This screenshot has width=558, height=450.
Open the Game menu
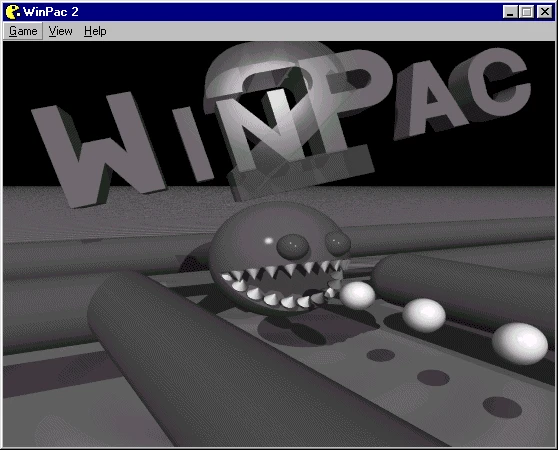[23, 31]
